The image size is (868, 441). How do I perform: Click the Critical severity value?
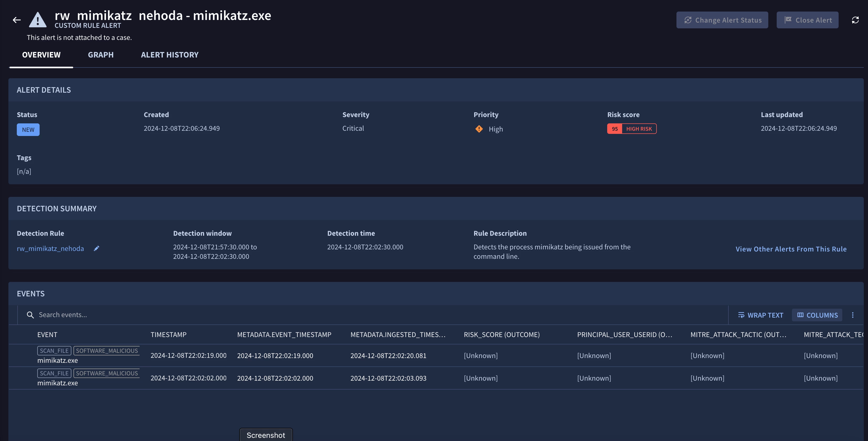coord(353,128)
